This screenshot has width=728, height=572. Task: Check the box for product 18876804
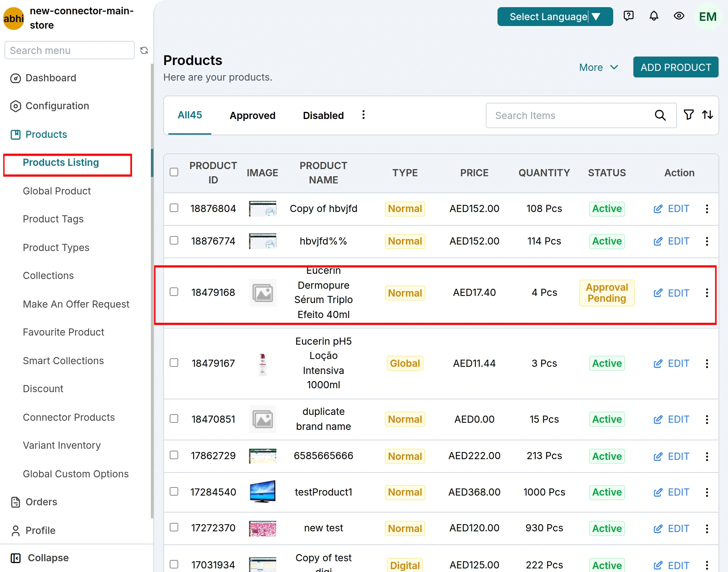pyautogui.click(x=174, y=208)
